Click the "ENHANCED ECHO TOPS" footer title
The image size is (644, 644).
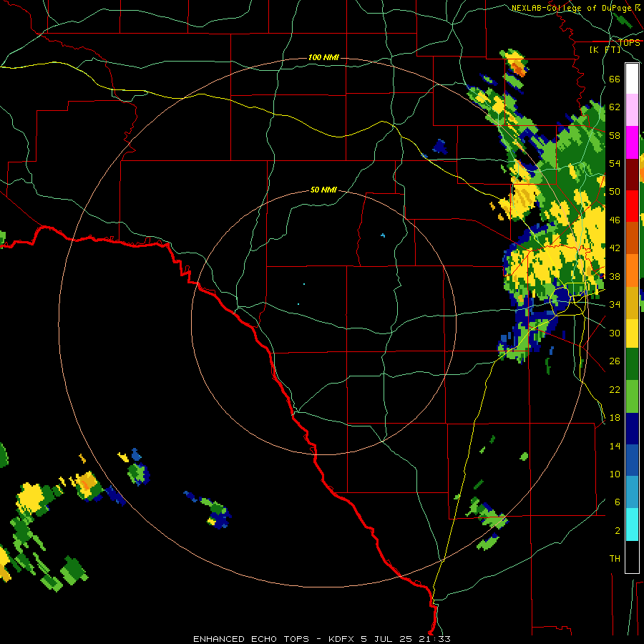[251, 639]
